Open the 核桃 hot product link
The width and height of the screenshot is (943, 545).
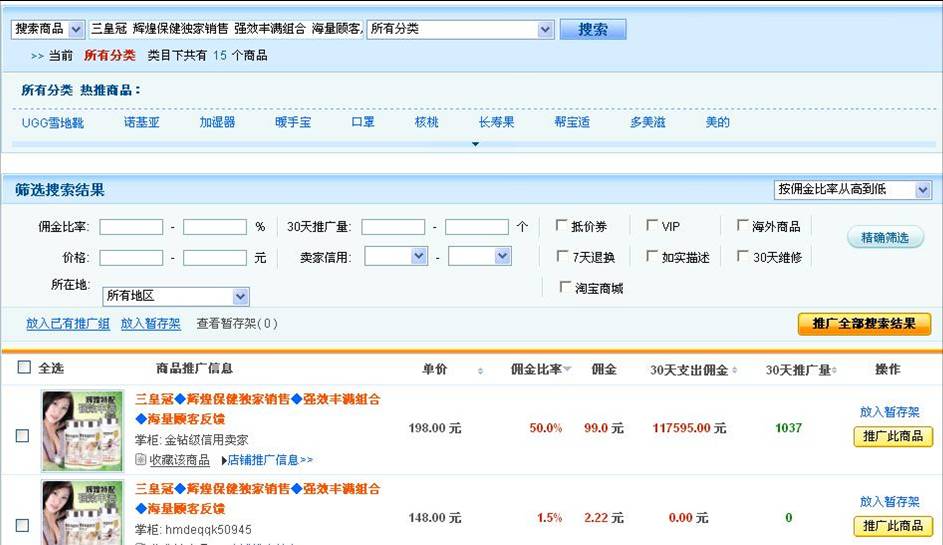click(426, 122)
